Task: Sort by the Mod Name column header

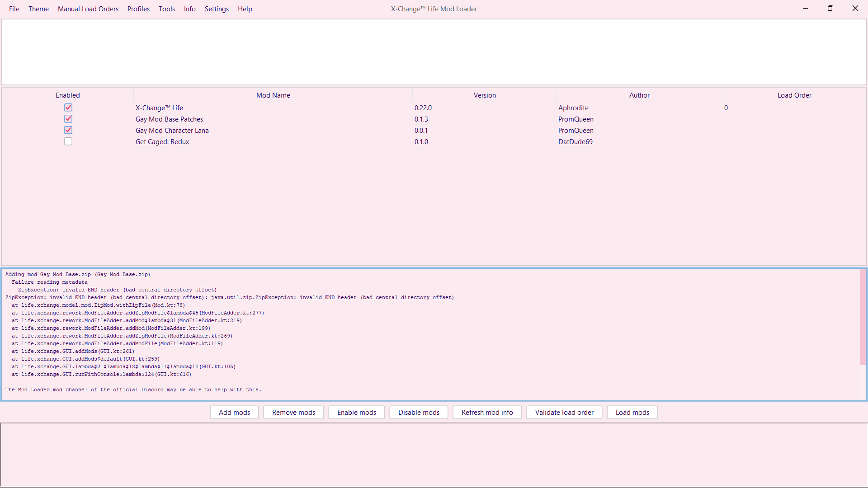Action: [x=273, y=95]
